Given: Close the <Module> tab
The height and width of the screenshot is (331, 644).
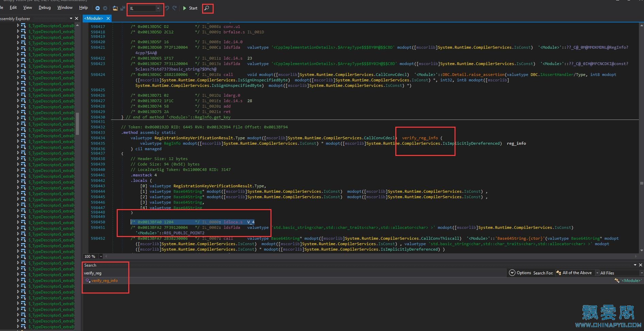Looking at the screenshot, I should [108, 18].
